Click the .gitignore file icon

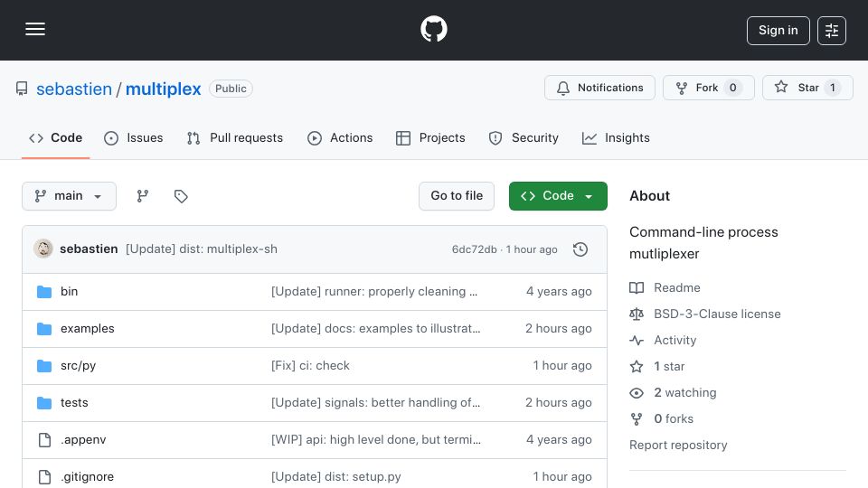coord(44,477)
